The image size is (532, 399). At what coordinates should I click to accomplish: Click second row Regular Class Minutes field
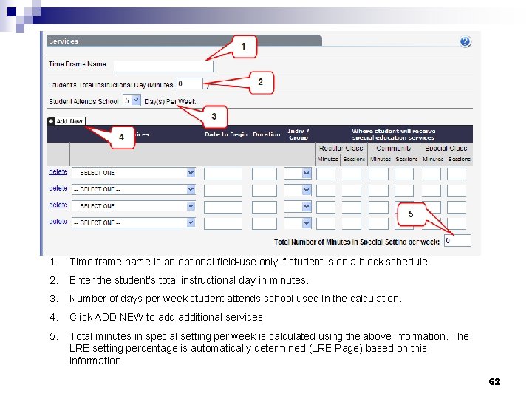326,191
